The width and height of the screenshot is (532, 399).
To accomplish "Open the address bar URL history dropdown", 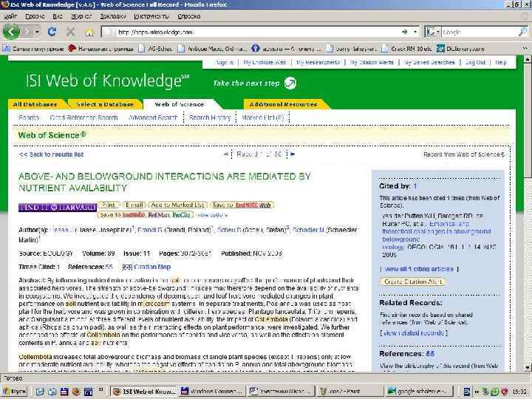I will (415, 33).
